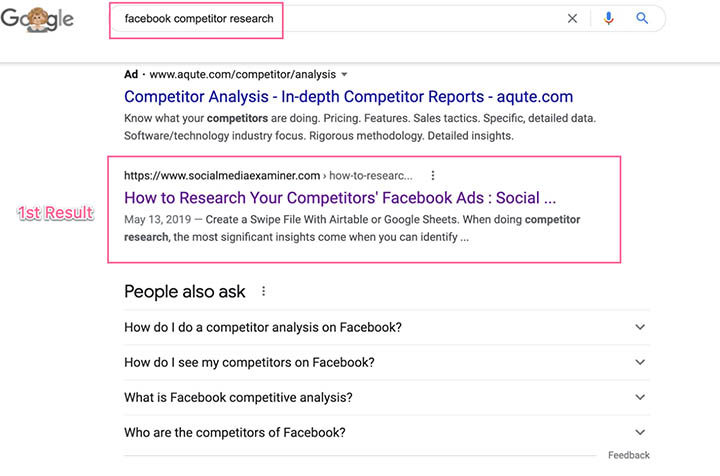Expand "How do I do a competitor analysis" question
Viewport: 720px width, 476px height.
point(640,327)
